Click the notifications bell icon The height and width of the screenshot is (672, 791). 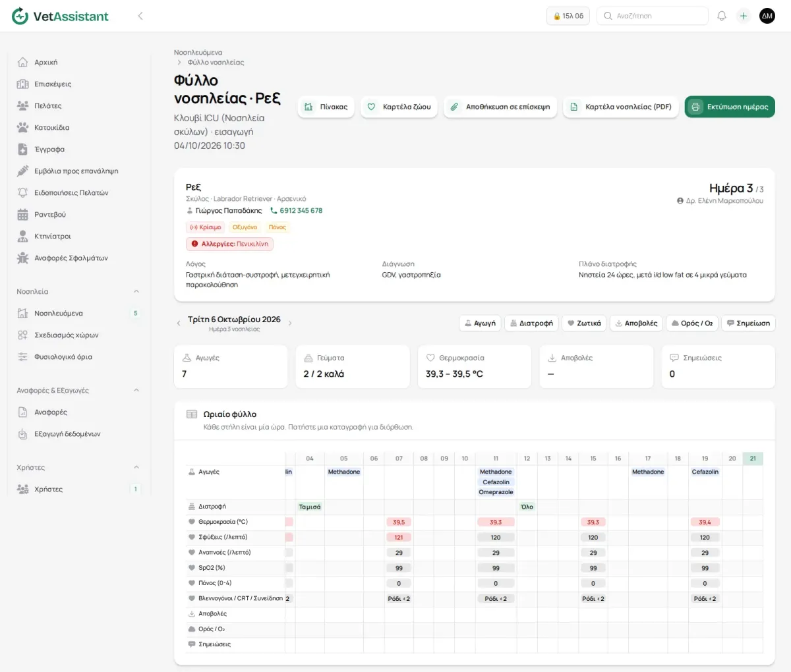tap(722, 16)
